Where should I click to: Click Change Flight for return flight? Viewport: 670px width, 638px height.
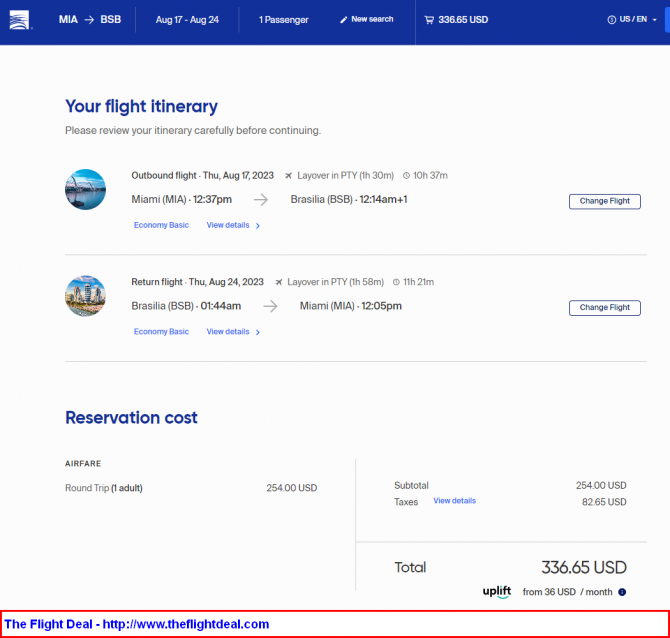605,308
